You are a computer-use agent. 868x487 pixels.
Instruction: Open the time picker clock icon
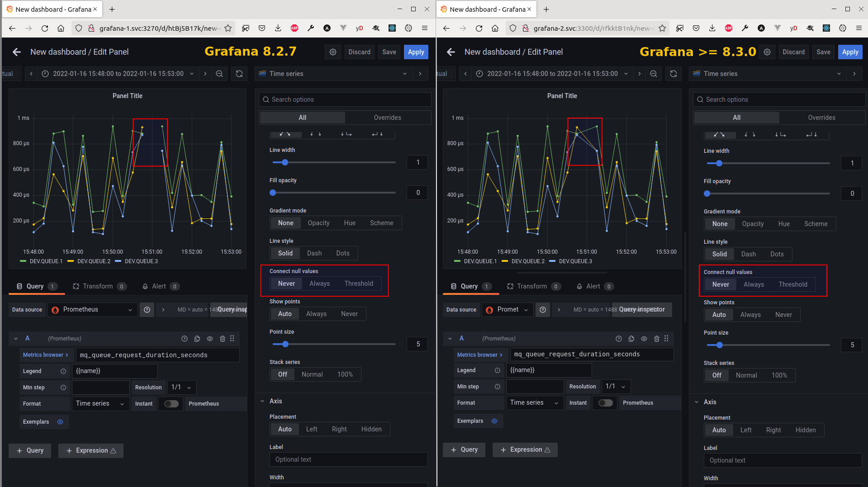pos(45,73)
